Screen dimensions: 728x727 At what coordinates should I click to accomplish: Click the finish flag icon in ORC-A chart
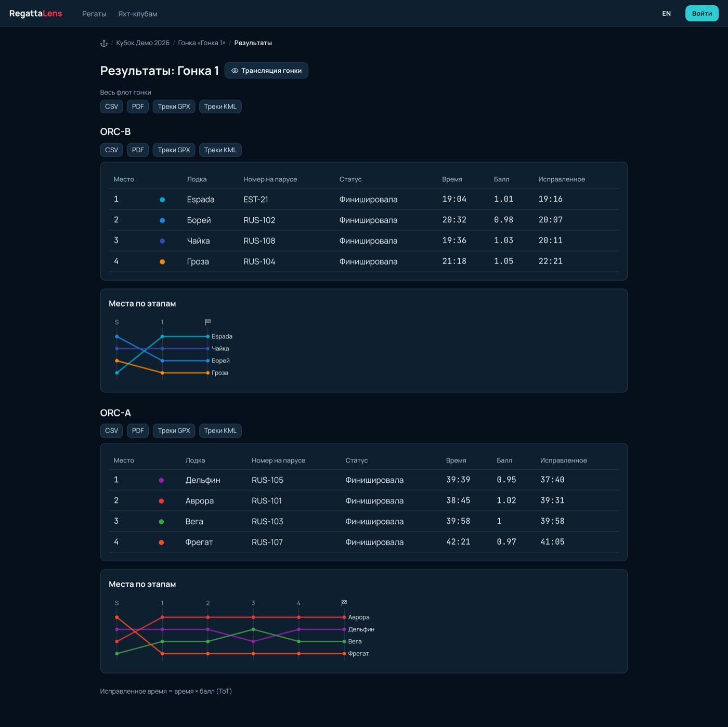[344, 603]
